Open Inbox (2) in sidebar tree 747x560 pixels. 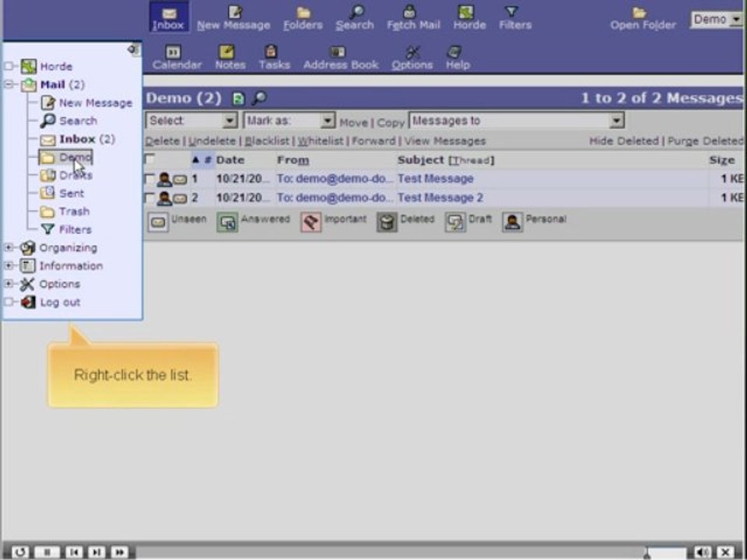[87, 139]
